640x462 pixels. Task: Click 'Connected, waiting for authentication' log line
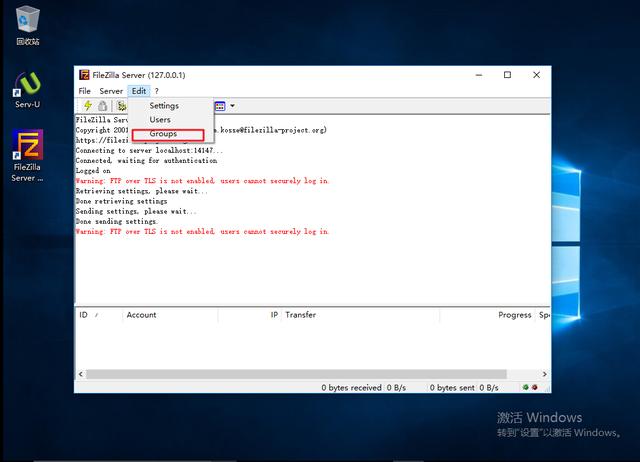click(146, 160)
